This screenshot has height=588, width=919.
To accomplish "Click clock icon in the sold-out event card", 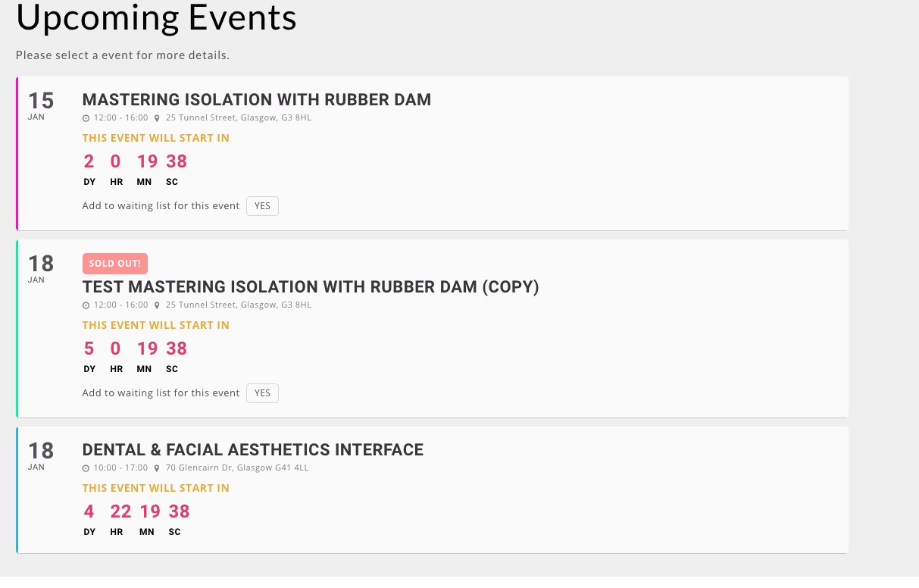I will point(86,305).
